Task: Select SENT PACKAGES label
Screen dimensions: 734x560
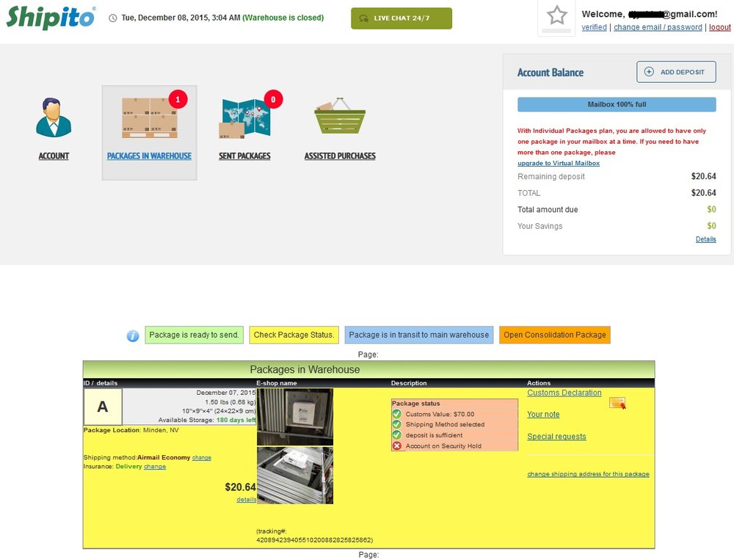Action: (245, 156)
